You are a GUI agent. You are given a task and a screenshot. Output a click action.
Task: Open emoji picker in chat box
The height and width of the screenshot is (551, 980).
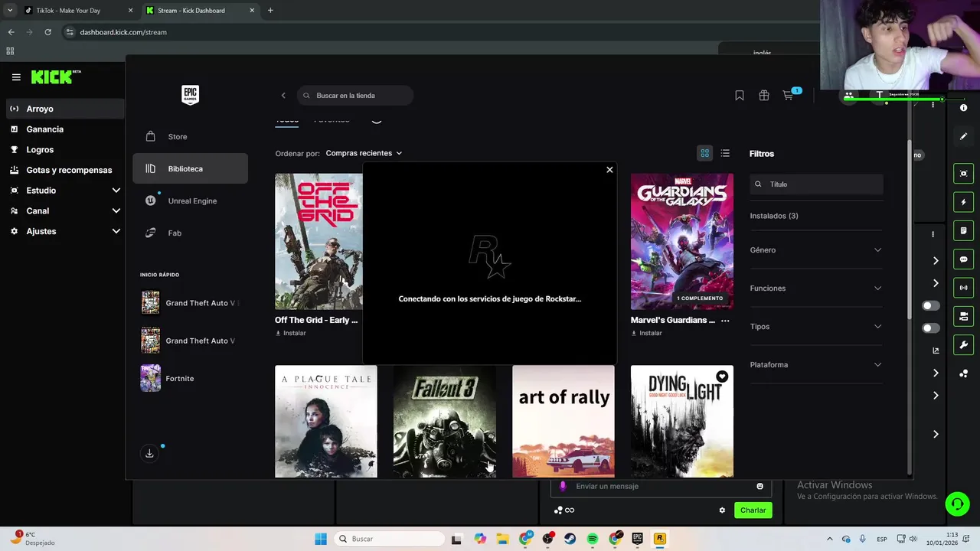click(x=759, y=486)
